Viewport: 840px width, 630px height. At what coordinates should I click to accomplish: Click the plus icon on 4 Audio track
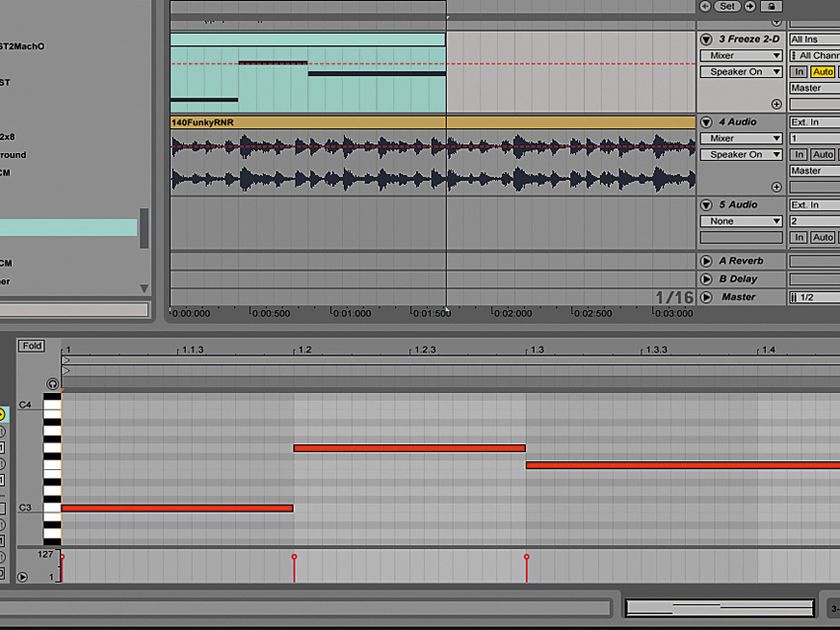(777, 186)
